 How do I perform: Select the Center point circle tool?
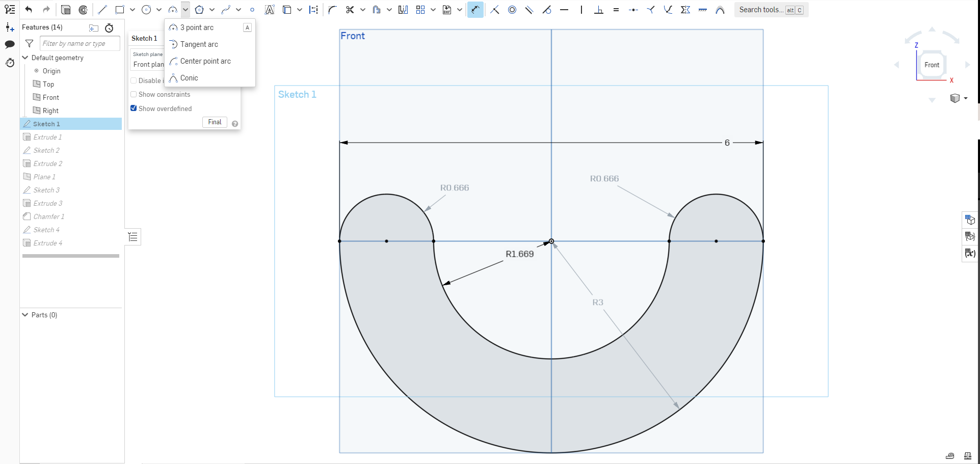coord(146,9)
